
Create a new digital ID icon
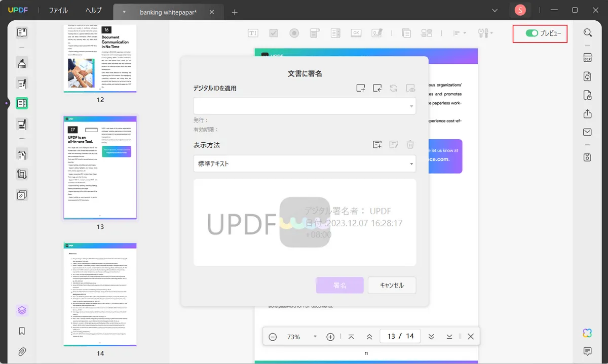(x=360, y=88)
